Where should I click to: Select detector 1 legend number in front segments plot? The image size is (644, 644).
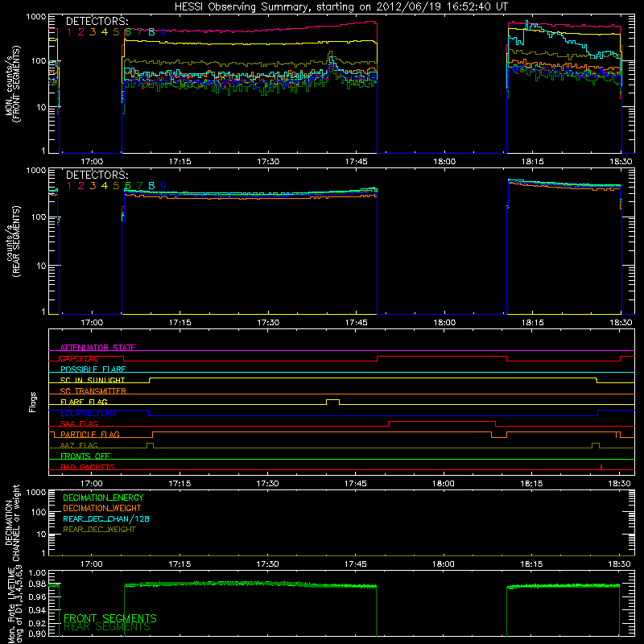tap(69, 32)
